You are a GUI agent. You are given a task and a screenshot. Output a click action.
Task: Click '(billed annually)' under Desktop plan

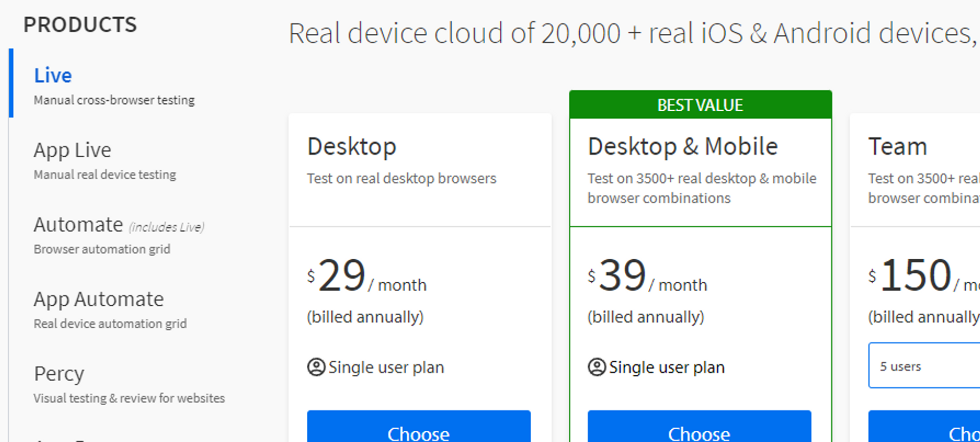[x=365, y=317]
